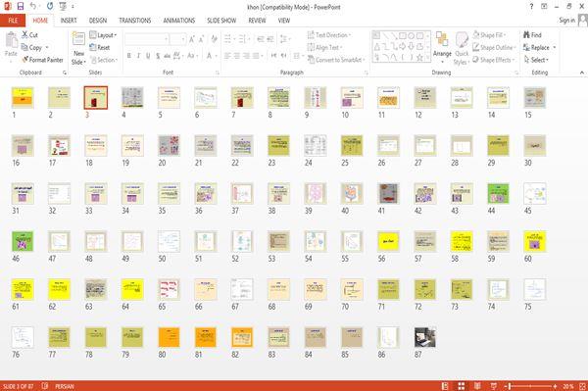Convert text to SmartArt
The height and width of the screenshot is (391, 588).
click(336, 60)
